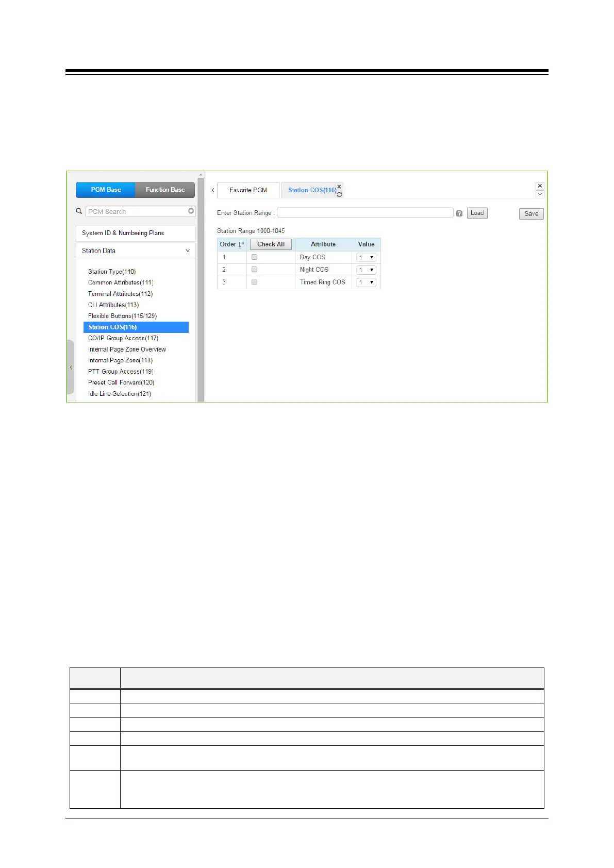Click the Check All button
614x868 pixels.
(271, 244)
